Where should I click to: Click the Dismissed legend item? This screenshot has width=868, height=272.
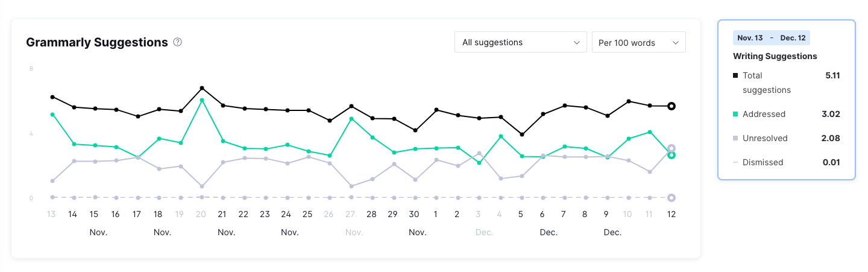coord(763,162)
